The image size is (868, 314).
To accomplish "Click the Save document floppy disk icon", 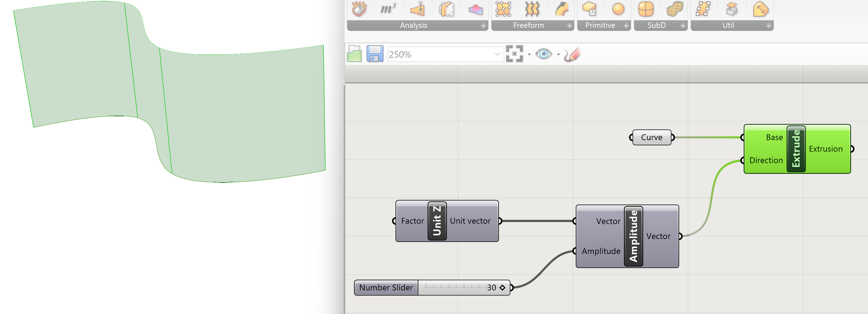I will [x=374, y=54].
